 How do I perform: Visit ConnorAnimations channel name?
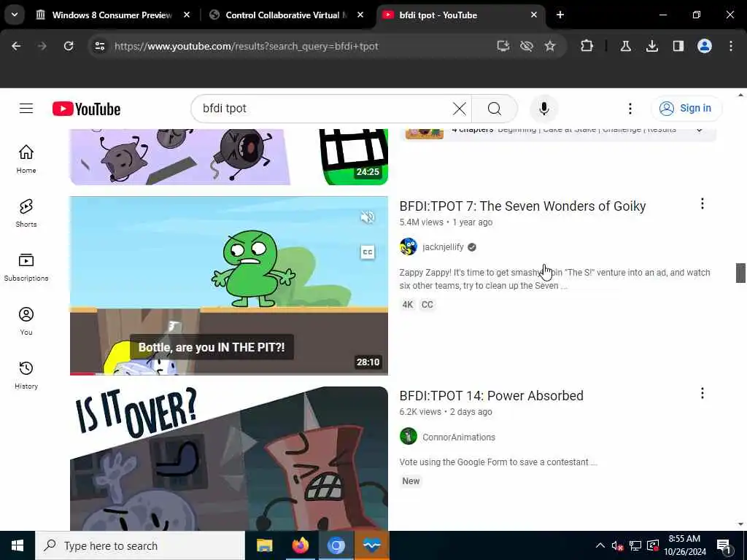coord(458,437)
